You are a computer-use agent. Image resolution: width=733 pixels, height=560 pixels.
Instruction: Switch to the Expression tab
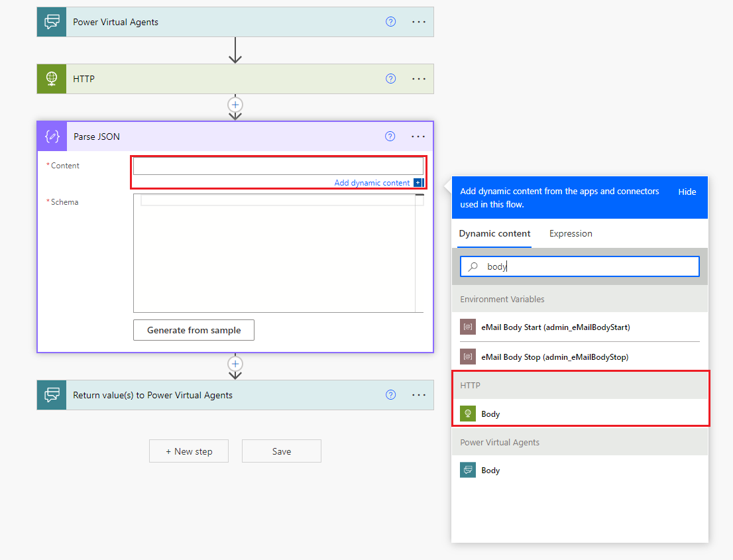(x=571, y=233)
